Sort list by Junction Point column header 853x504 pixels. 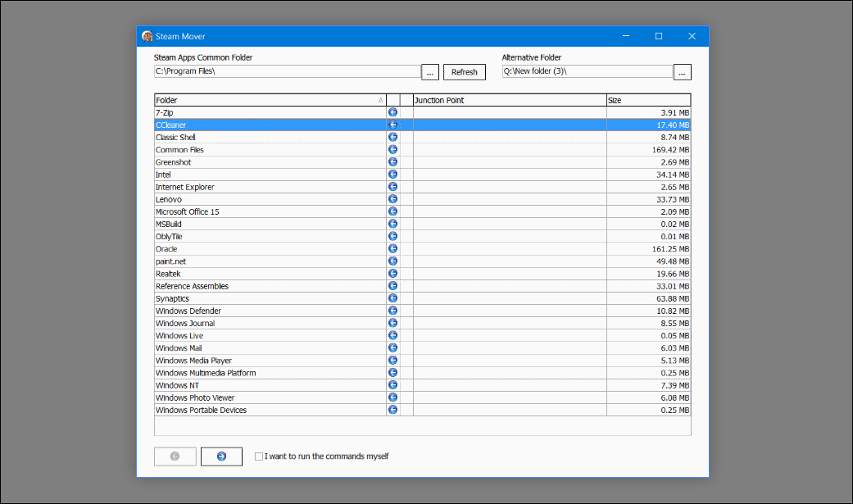pos(510,100)
